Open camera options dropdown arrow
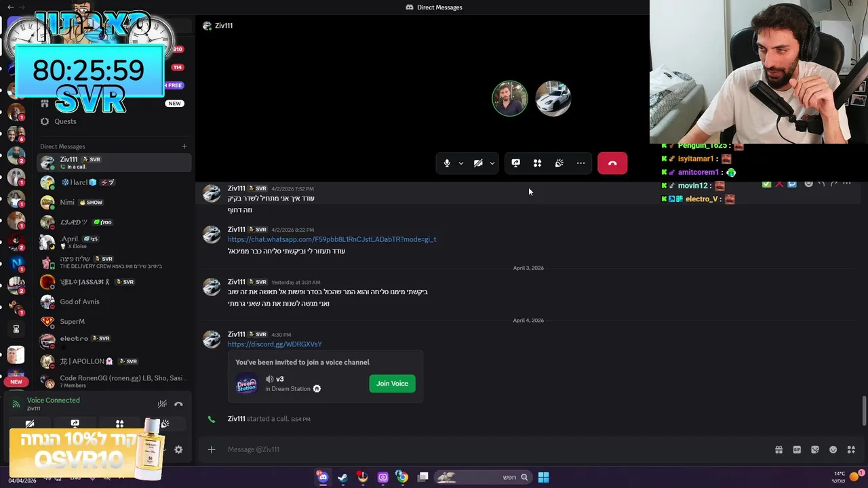This screenshot has width=868, height=488. tap(492, 163)
